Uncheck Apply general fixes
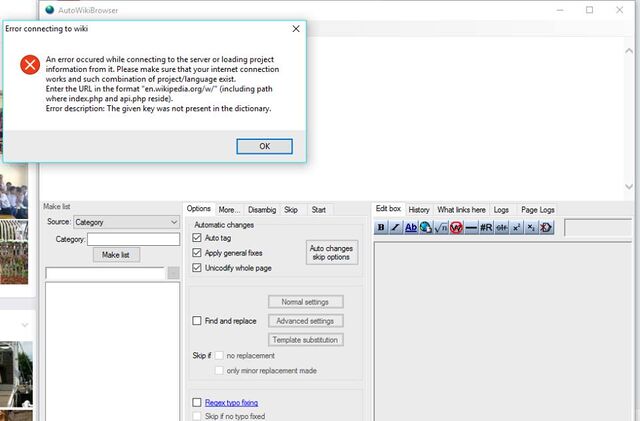Image resolution: width=640 pixels, height=421 pixels. coord(197,253)
